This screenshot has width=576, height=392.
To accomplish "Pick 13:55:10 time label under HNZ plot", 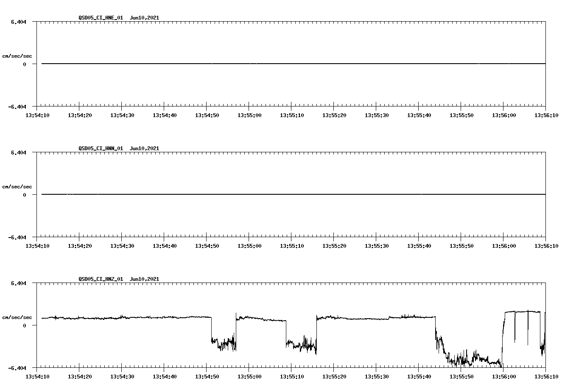I will (x=291, y=376).
